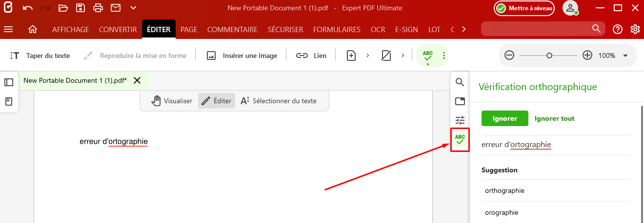The image size is (644, 223).
Task: Open spell check options three-dot menu
Action: pyautogui.click(x=443, y=56)
